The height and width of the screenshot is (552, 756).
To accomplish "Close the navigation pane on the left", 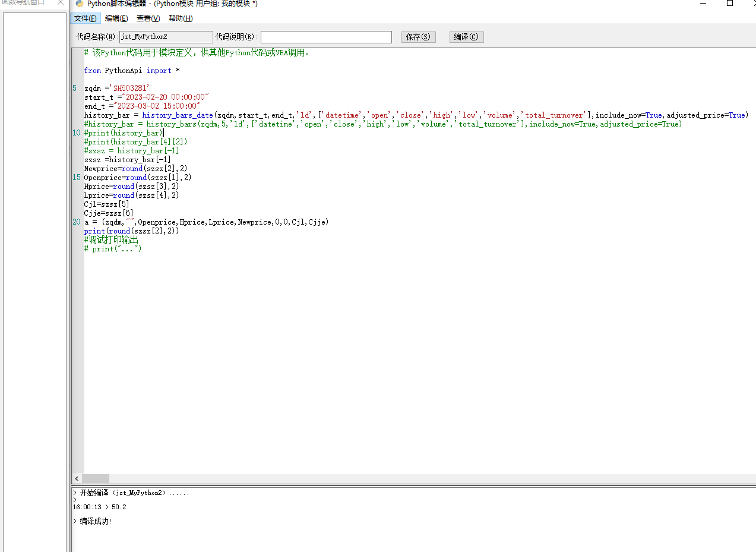I will point(60,3).
